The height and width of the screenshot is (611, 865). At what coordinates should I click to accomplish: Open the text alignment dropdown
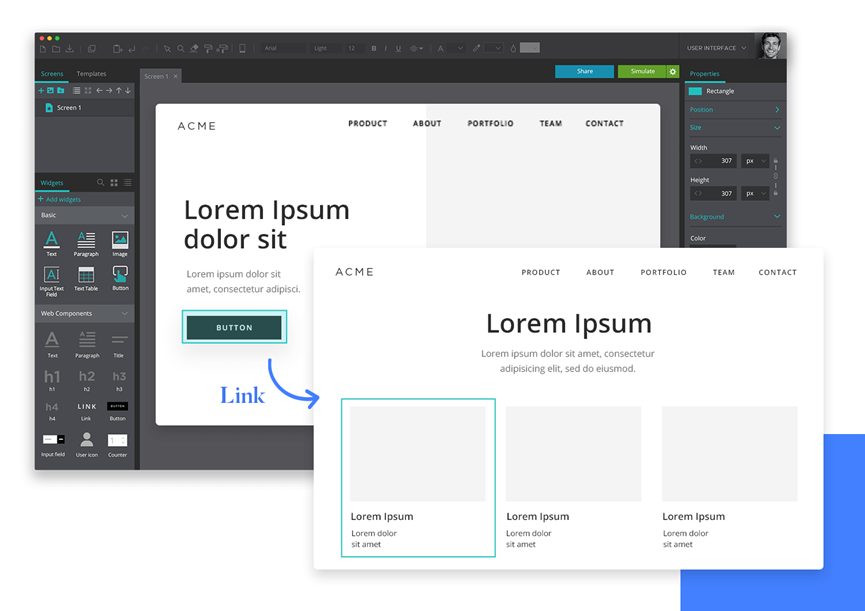(417, 49)
